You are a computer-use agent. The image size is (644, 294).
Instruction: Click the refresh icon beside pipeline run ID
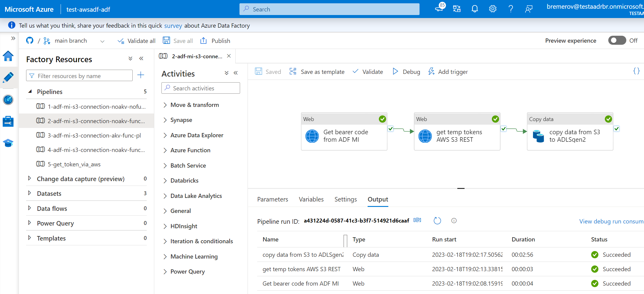(437, 221)
